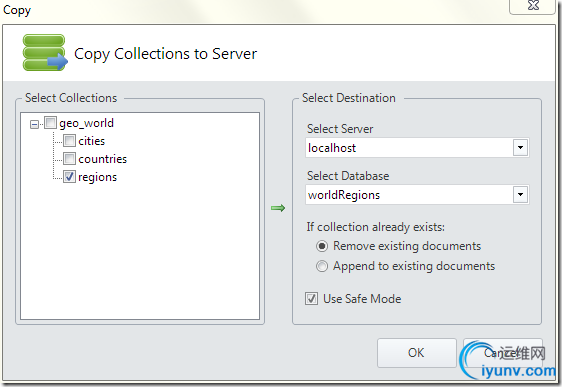Enable the cities collection checkbox

coord(70,140)
